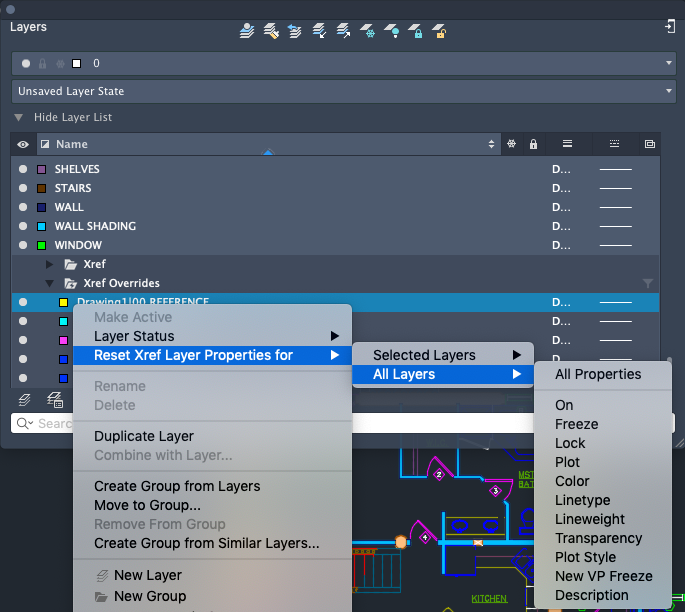685x612 pixels.
Task: Click the purple SHELVES color swatch
Action: (x=42, y=169)
